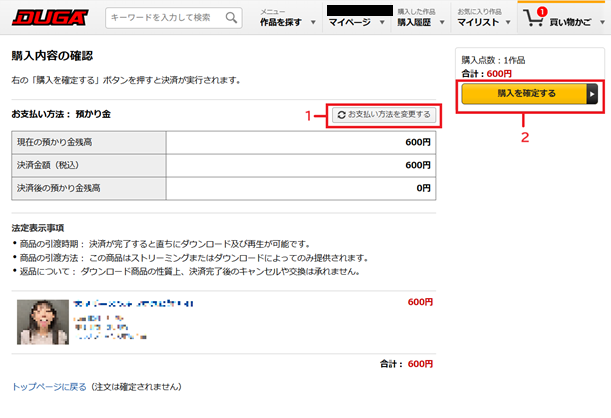This screenshot has height=418, width=611.
Task: Click the arrow on 購入を確定する button
Action: [592, 94]
